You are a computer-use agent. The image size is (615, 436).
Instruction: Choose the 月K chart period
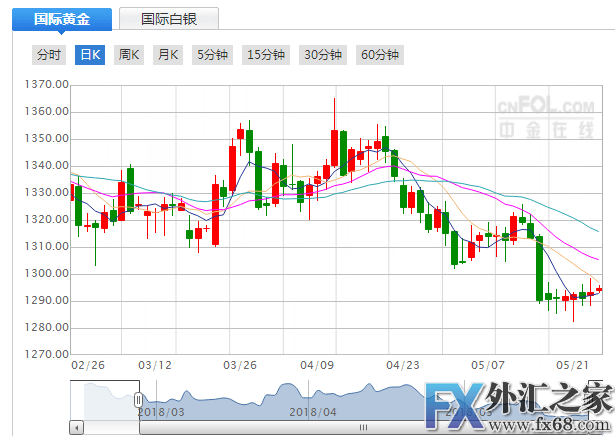click(x=168, y=54)
